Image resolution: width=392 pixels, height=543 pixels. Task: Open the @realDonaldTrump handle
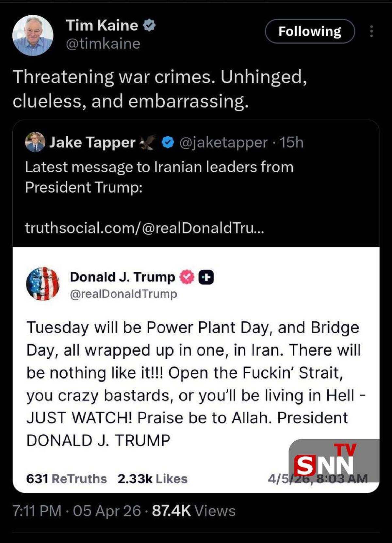click(123, 294)
